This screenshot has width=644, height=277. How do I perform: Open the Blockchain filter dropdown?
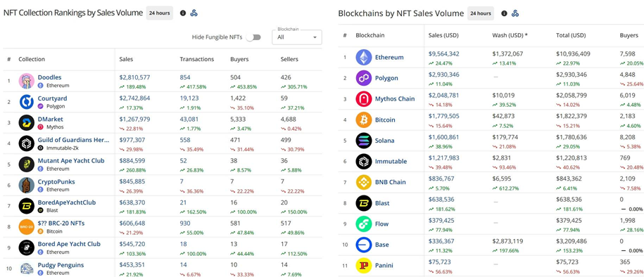pos(297,37)
